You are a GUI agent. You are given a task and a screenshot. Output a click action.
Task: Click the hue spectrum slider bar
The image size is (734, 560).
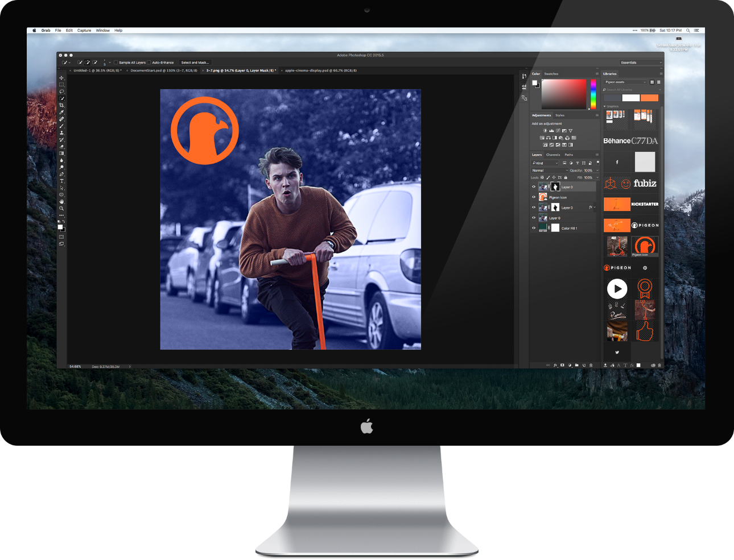tap(593, 93)
